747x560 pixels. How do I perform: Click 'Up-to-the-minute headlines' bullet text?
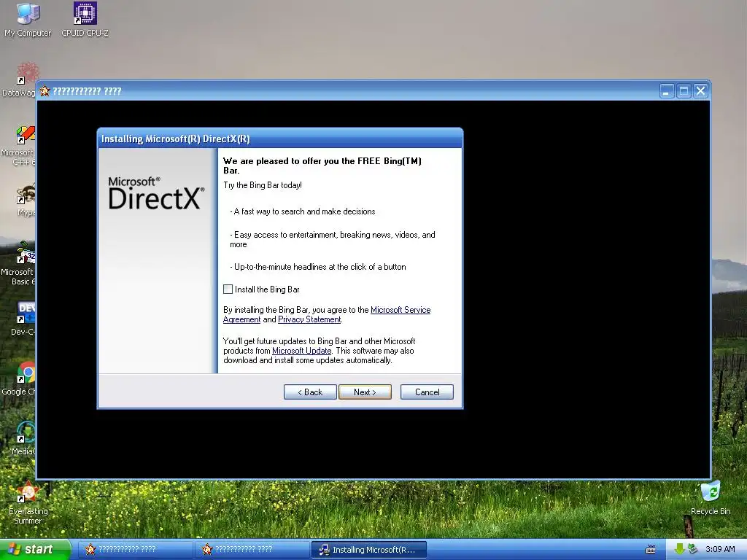(318, 267)
